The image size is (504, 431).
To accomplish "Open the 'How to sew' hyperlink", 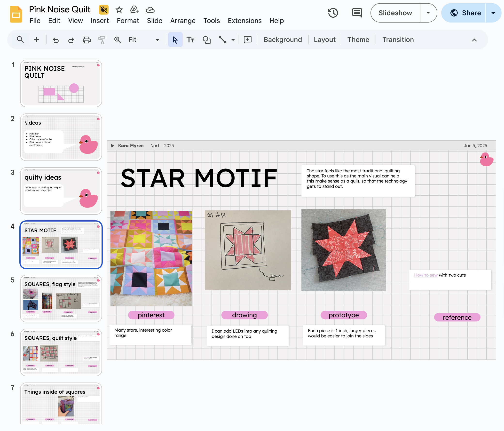I will [425, 275].
